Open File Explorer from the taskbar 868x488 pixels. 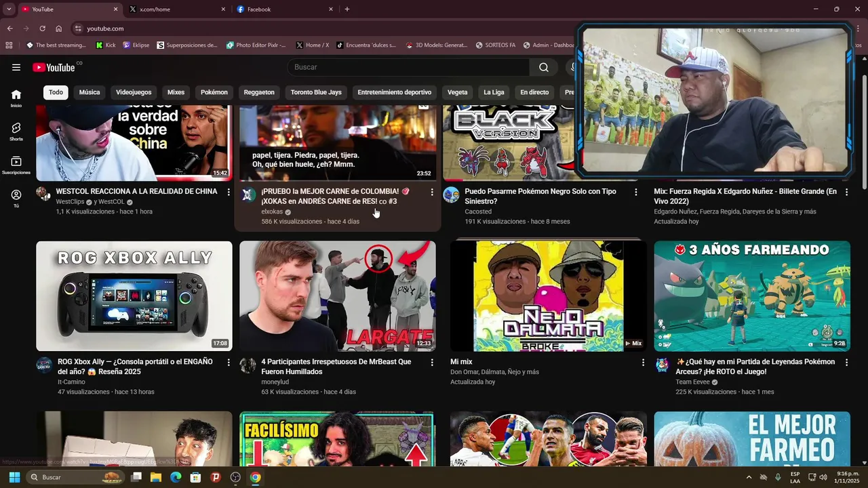point(155,477)
